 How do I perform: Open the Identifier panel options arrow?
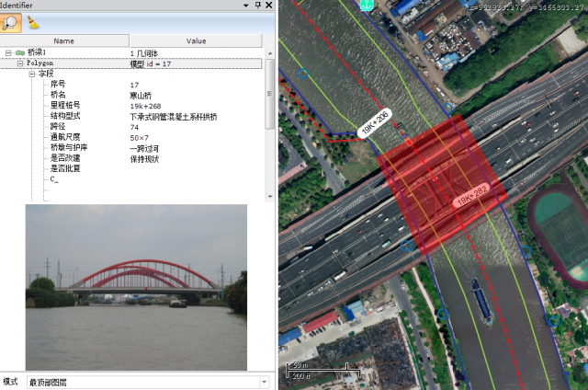pos(245,6)
